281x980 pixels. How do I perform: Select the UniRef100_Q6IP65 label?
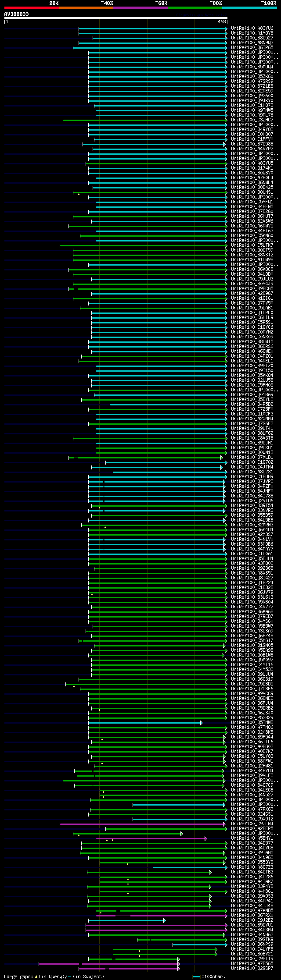coord(252,47)
